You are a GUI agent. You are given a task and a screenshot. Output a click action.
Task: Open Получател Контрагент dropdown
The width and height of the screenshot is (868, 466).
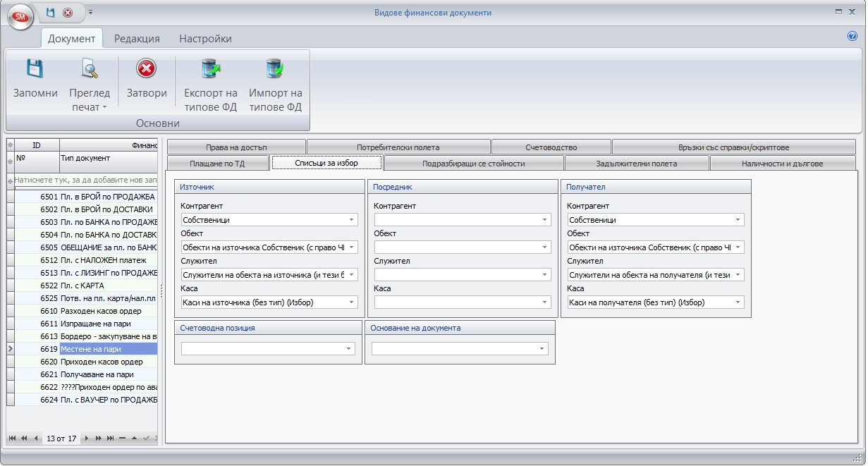tap(738, 220)
